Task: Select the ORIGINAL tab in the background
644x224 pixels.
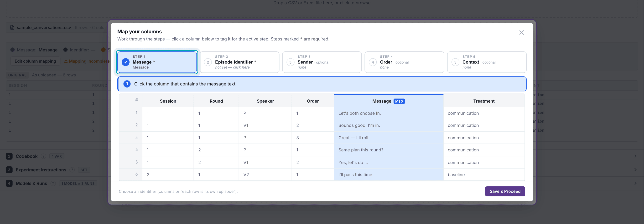Action: click(x=17, y=75)
